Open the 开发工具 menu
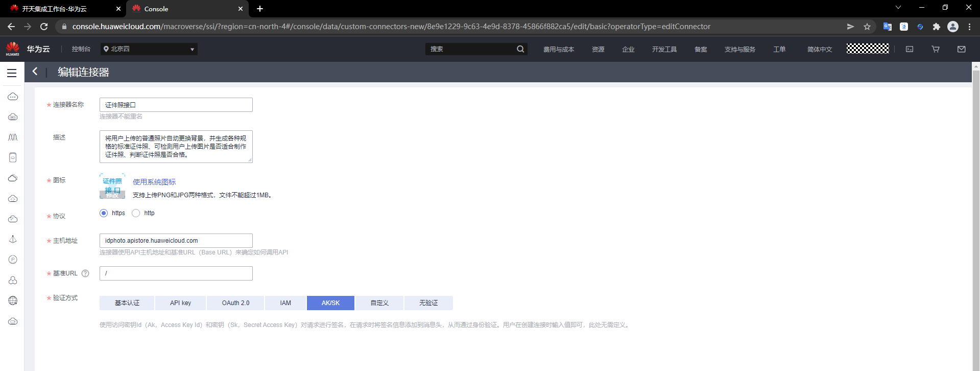 click(664, 50)
